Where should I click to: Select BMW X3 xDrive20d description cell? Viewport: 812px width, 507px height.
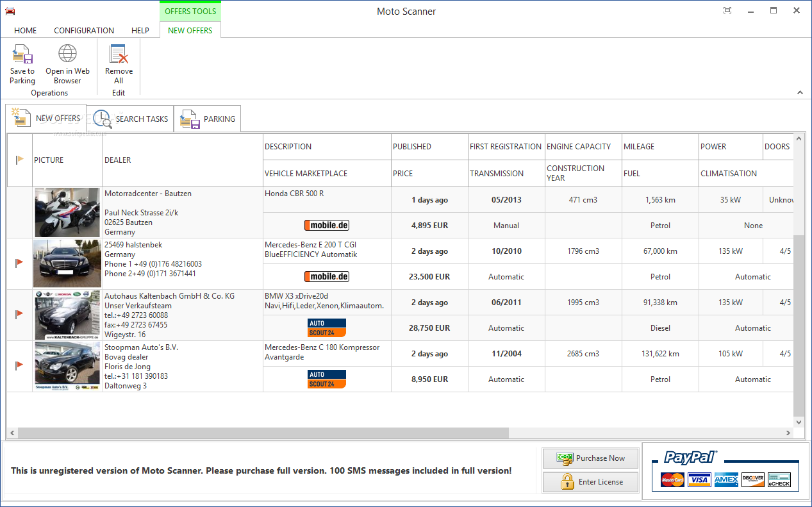[x=327, y=303]
